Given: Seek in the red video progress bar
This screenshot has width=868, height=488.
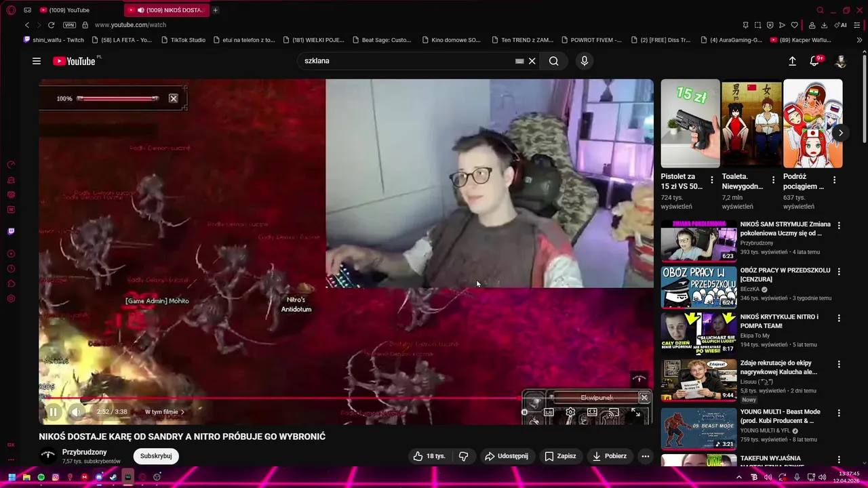Looking at the screenshot, I should [346, 399].
